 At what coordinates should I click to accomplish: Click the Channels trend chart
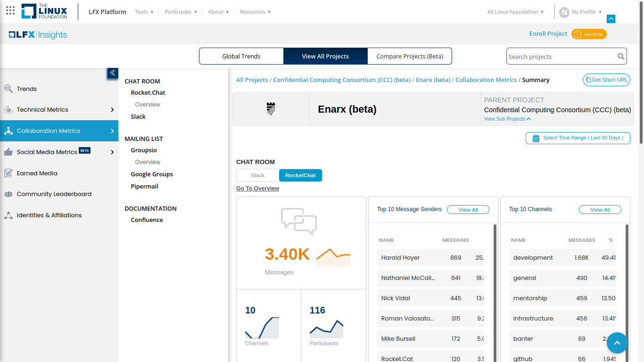(262, 328)
